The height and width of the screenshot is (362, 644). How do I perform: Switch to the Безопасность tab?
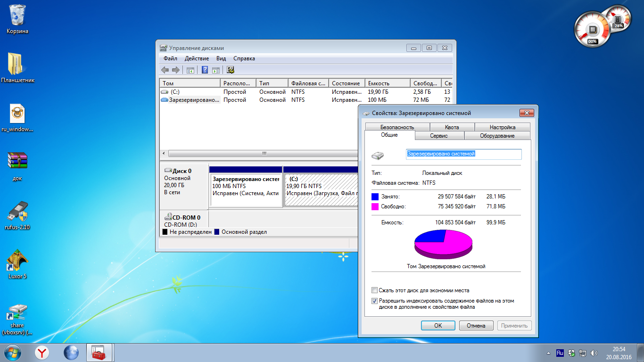(397, 127)
